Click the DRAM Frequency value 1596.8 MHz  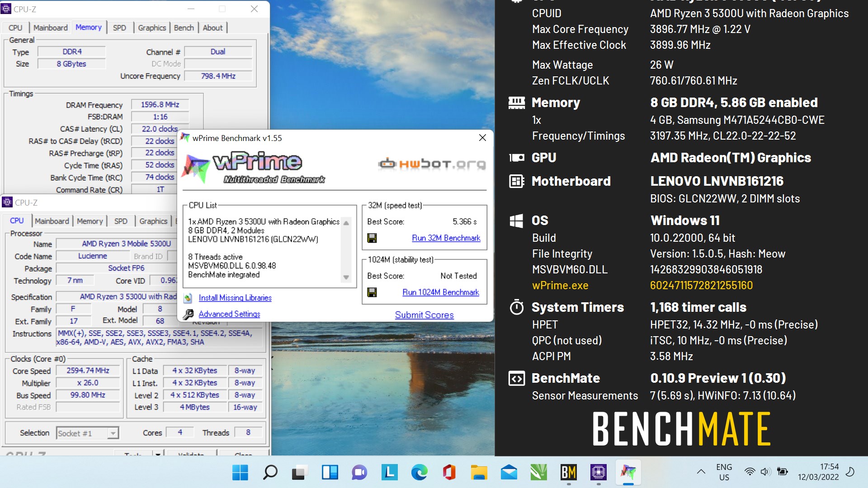tap(160, 104)
